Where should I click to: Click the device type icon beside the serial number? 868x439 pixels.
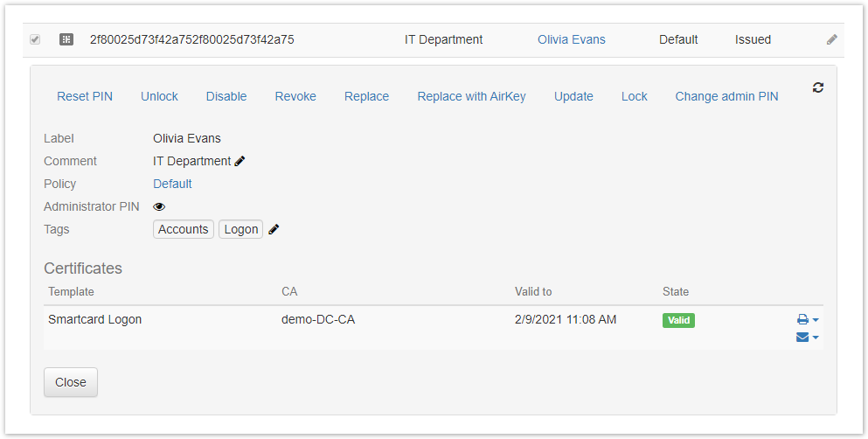(x=66, y=39)
